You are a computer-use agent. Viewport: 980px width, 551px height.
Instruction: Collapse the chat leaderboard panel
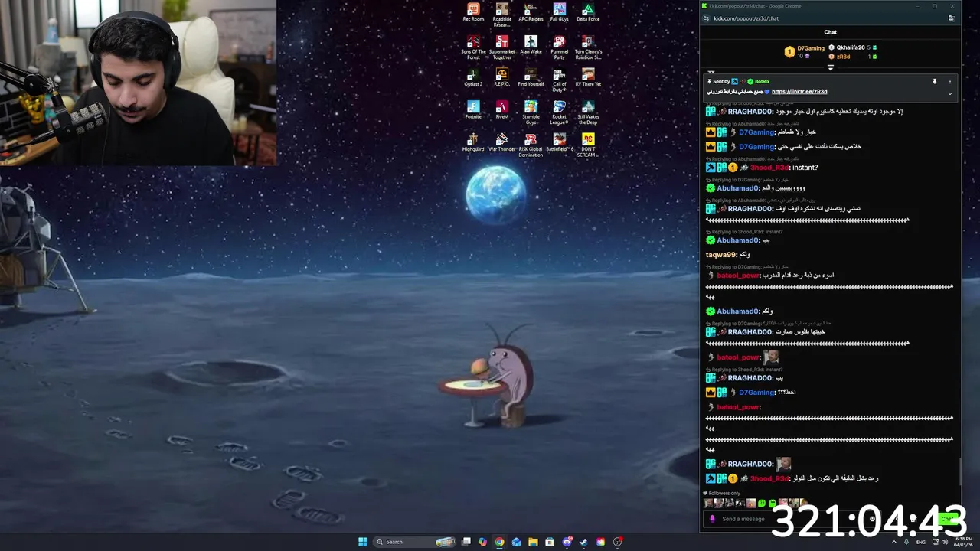831,67
